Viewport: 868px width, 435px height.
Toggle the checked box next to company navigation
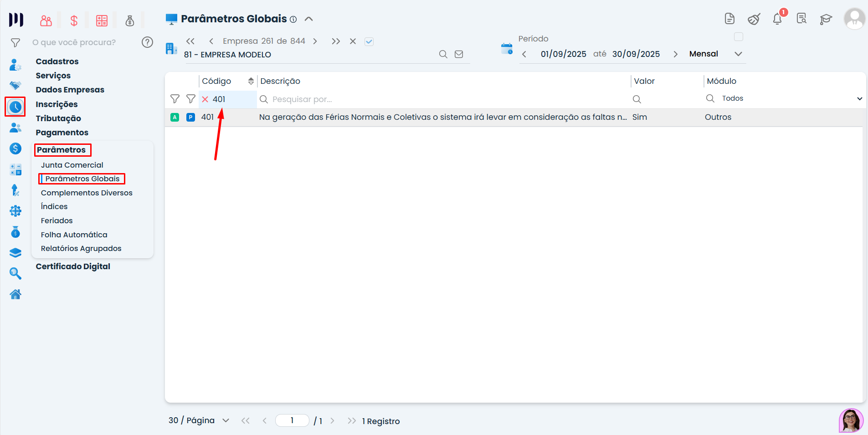coord(369,41)
